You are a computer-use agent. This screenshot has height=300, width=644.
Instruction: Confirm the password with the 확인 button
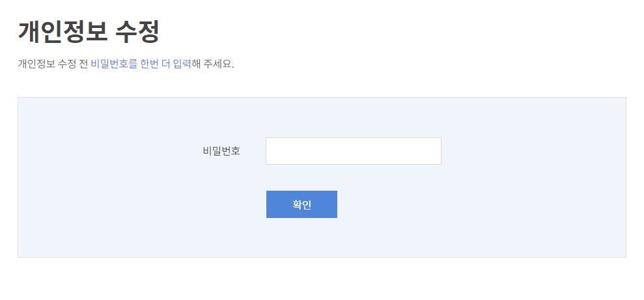(x=301, y=204)
